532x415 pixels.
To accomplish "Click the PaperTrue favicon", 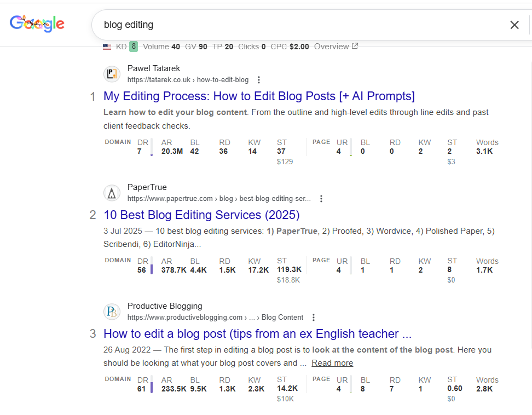I will (112, 193).
